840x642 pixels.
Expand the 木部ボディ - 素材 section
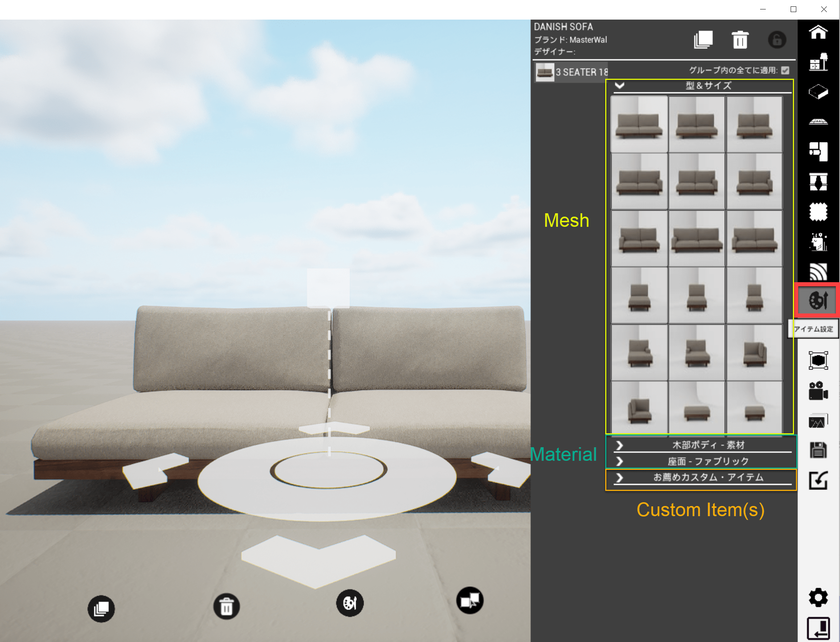click(x=702, y=445)
